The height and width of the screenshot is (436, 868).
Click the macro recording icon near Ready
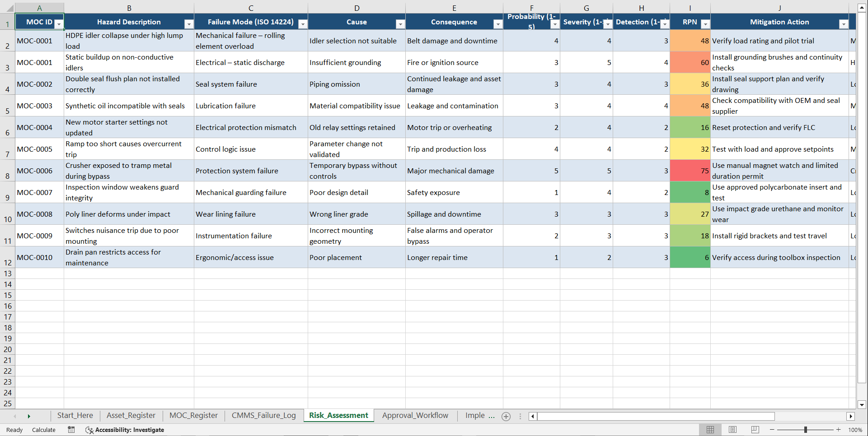pyautogui.click(x=71, y=430)
